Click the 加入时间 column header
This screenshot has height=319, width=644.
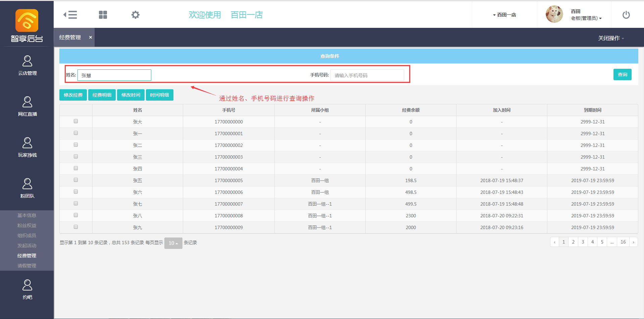coord(502,110)
